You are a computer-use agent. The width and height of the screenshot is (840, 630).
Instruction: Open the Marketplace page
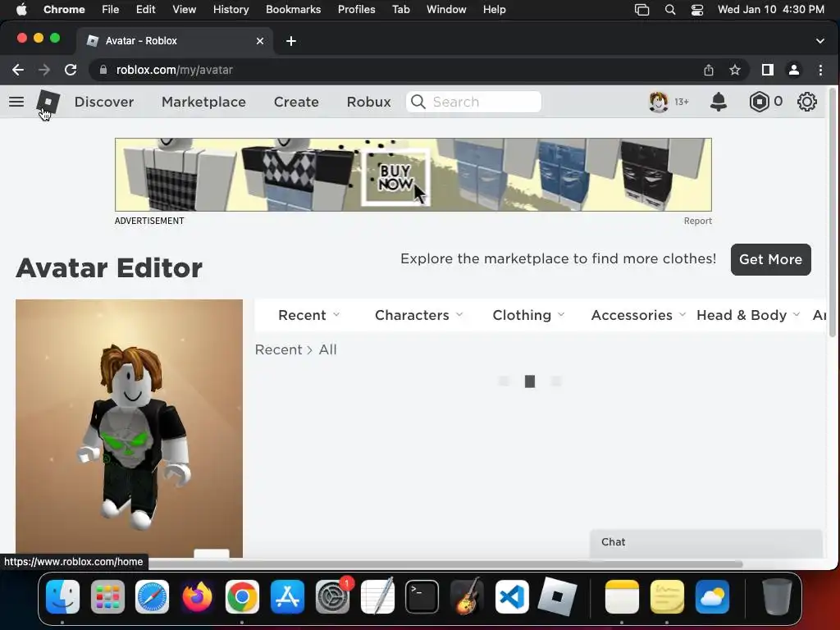tap(203, 102)
